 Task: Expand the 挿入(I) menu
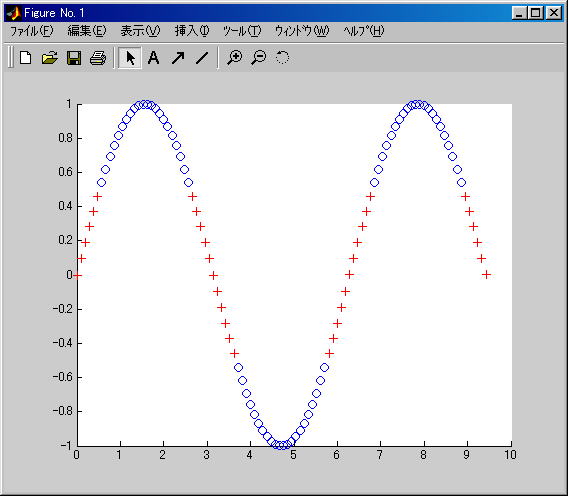point(192,31)
